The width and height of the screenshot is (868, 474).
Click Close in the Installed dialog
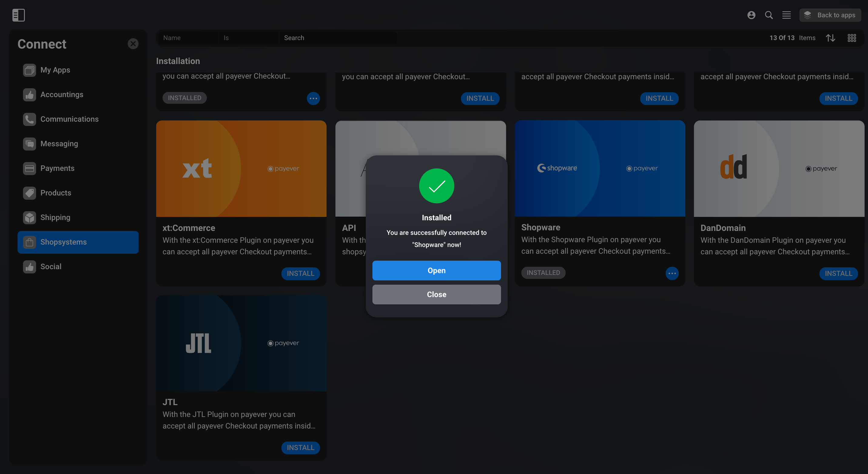436,295
